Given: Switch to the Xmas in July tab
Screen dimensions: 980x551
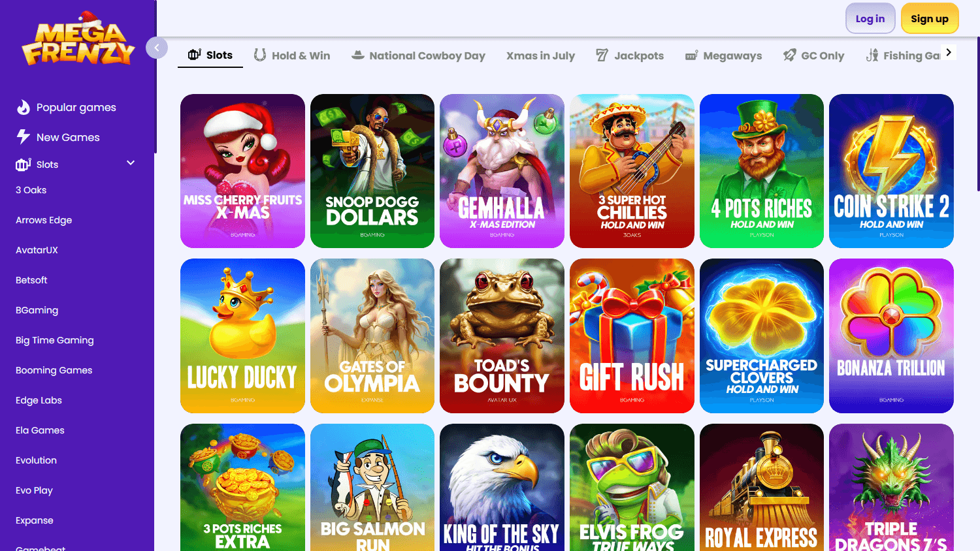Looking at the screenshot, I should tap(540, 55).
